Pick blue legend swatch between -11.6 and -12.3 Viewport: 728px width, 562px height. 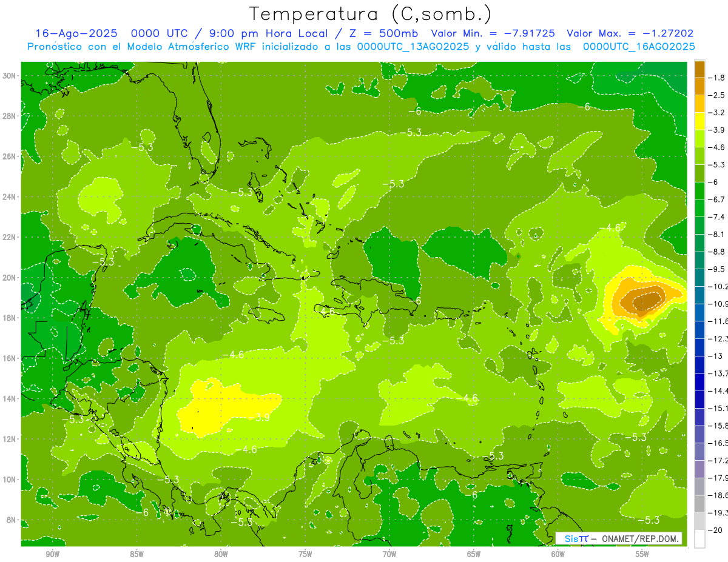pos(699,329)
